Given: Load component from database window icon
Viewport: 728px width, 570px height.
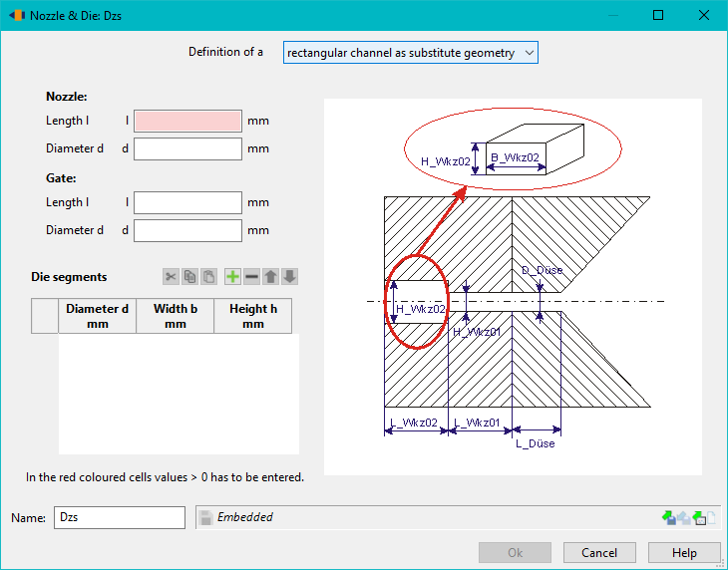Looking at the screenshot, I should (x=699, y=517).
